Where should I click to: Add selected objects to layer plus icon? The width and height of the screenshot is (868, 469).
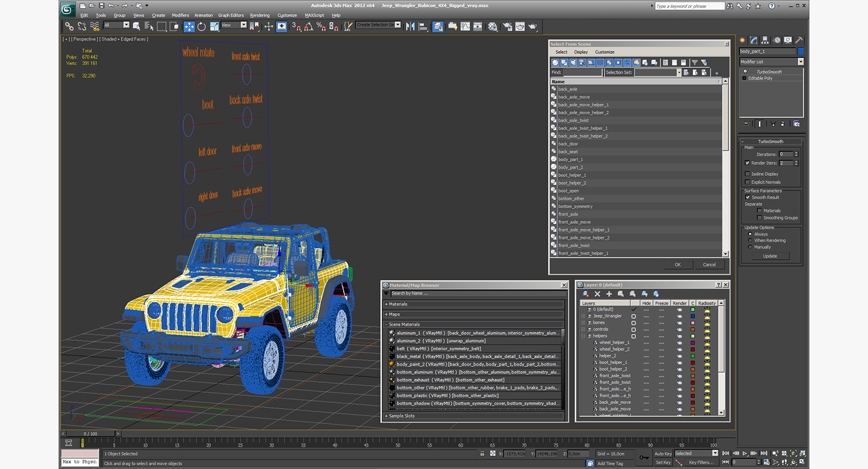pos(609,294)
